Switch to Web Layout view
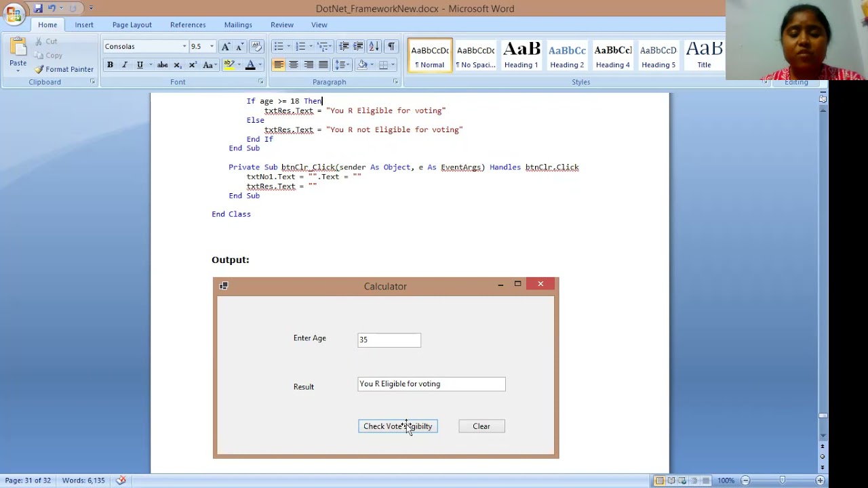Image resolution: width=868 pixels, height=488 pixels. pyautogui.click(x=683, y=481)
